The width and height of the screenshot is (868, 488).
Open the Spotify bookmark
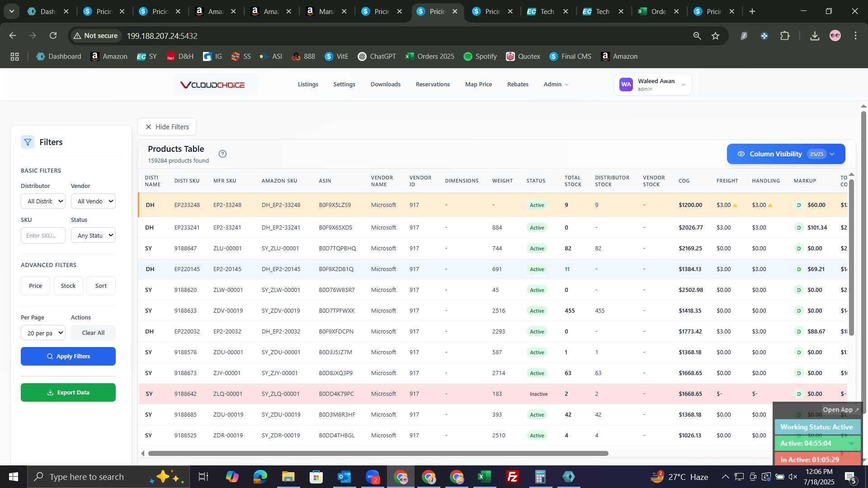pyautogui.click(x=480, y=56)
